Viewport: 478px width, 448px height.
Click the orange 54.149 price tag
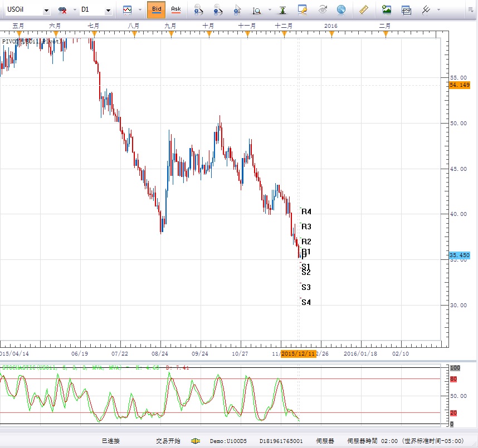click(460, 85)
